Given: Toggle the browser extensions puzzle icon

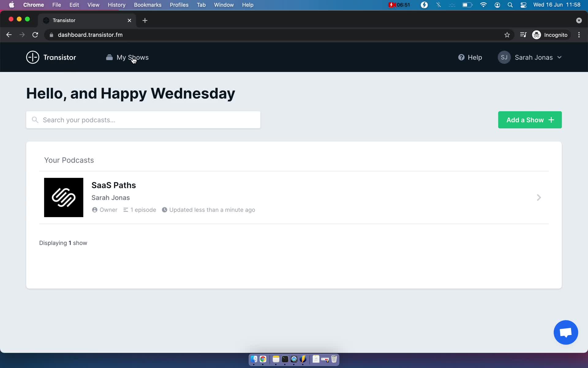Looking at the screenshot, I should click(523, 35).
